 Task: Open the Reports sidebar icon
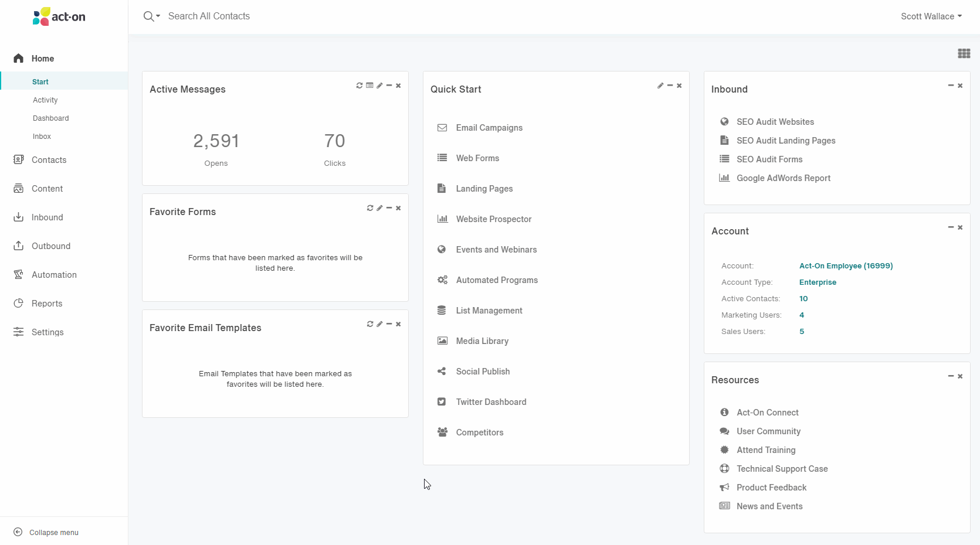(x=19, y=303)
